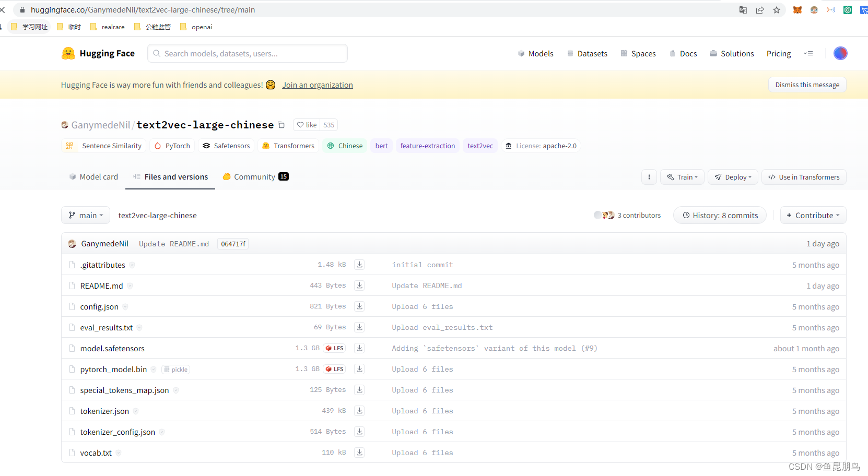This screenshot has height=476, width=868.
Task: Bookmark the page via the browser star icon
Action: pos(777,9)
